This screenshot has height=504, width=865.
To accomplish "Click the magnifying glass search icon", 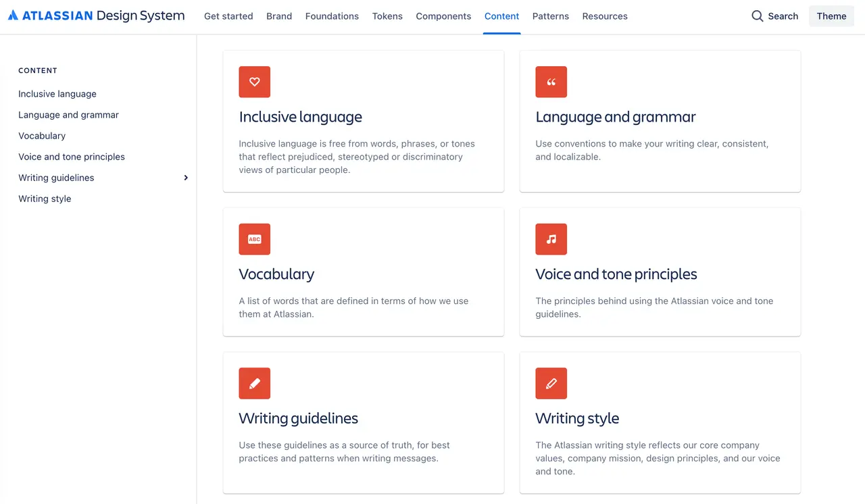I will (758, 16).
